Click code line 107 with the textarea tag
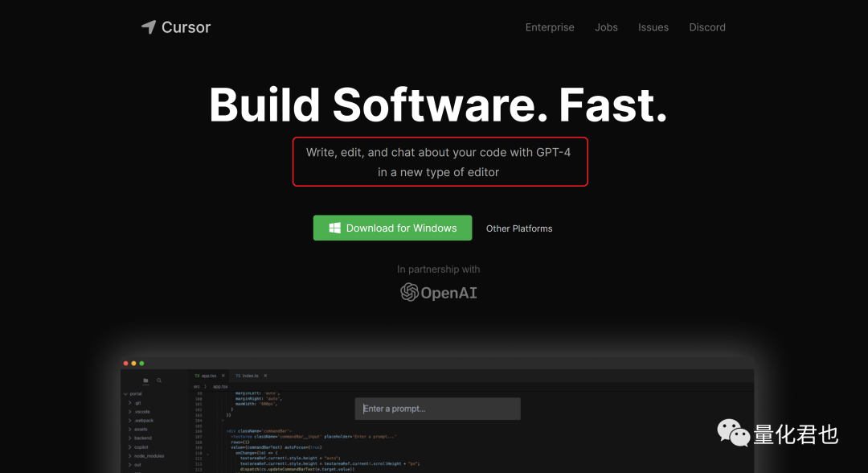Image resolution: width=868 pixels, height=473 pixels. click(x=314, y=437)
